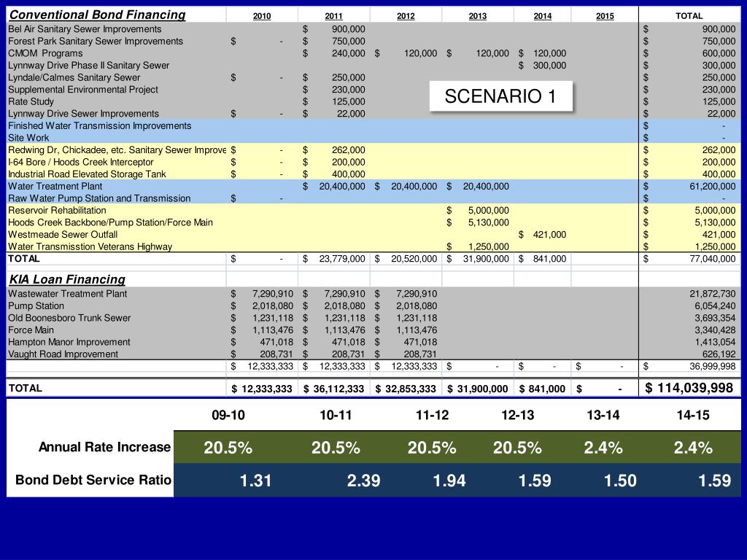Click the KIA Loan Financing heading

[x=67, y=279]
